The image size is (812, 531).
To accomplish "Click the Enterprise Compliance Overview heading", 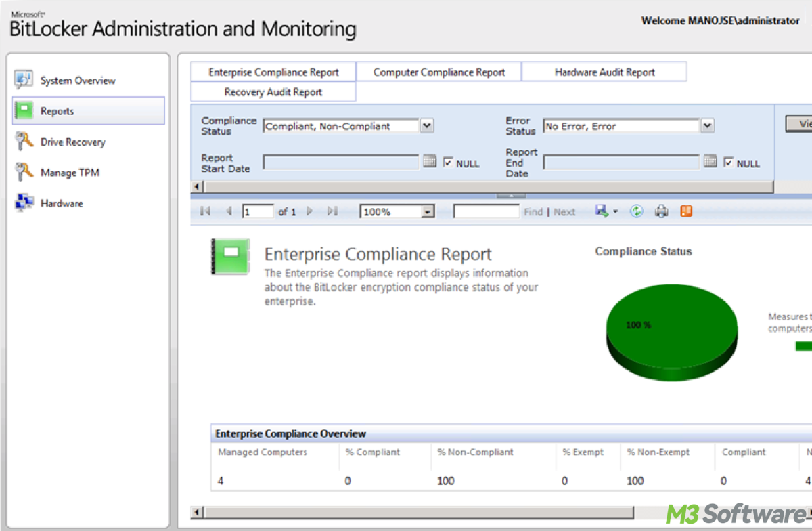I will click(x=290, y=433).
